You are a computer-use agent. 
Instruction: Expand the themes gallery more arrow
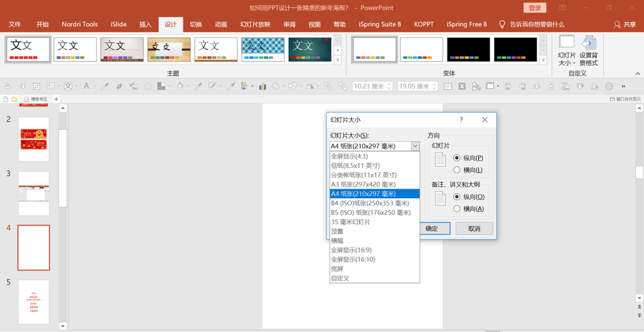[338, 60]
